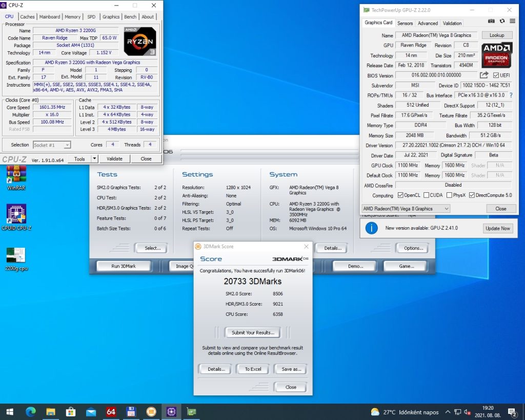Toggle CUDA checkbox
The image size is (525, 420).
tap(426, 195)
